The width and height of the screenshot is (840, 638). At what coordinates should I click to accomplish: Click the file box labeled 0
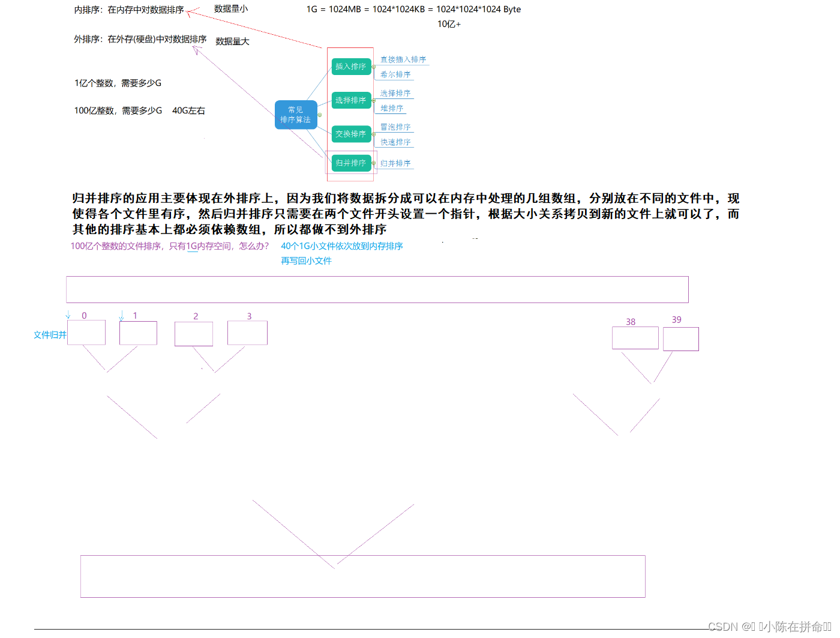coord(86,333)
